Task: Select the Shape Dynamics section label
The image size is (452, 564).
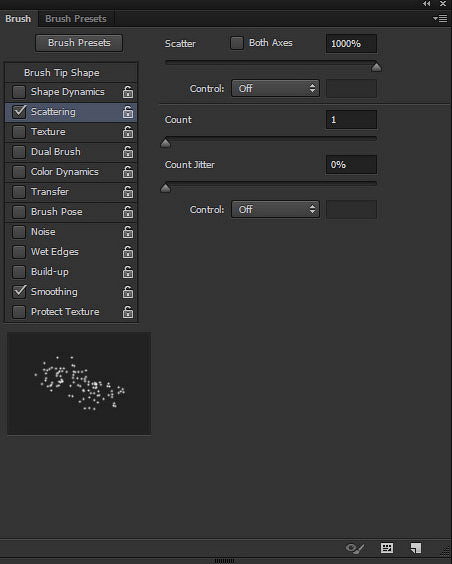Action: [68, 92]
